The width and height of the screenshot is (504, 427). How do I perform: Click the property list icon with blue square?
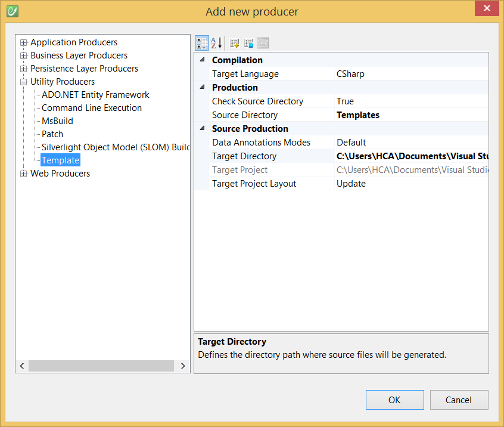point(249,43)
